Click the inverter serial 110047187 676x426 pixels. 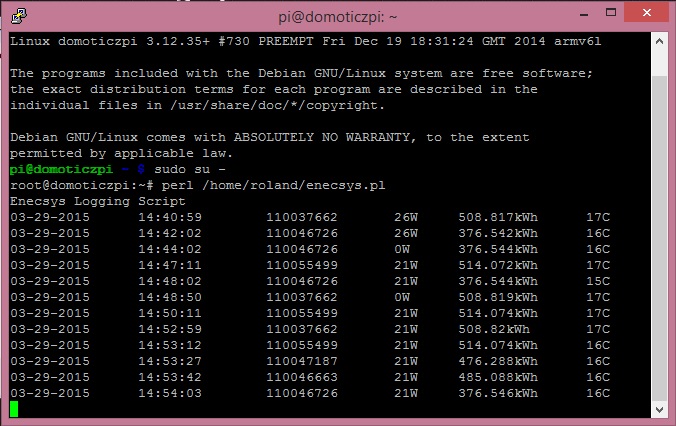pyautogui.click(x=302, y=361)
